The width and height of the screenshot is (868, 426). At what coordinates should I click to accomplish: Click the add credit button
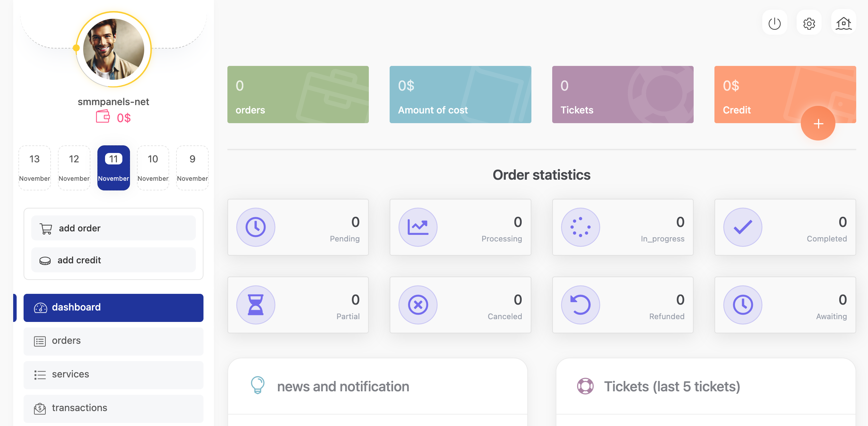[113, 260]
